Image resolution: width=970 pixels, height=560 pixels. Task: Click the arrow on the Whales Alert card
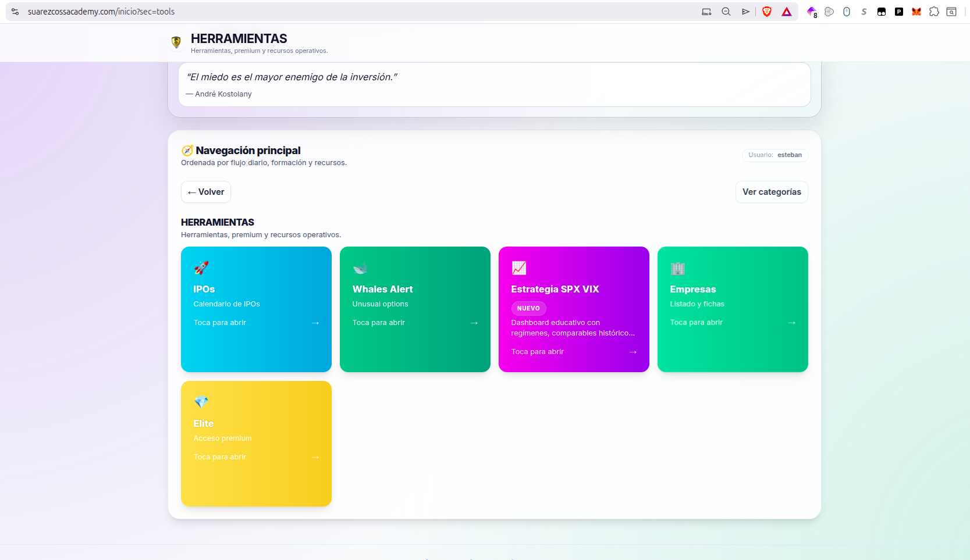pyautogui.click(x=474, y=323)
